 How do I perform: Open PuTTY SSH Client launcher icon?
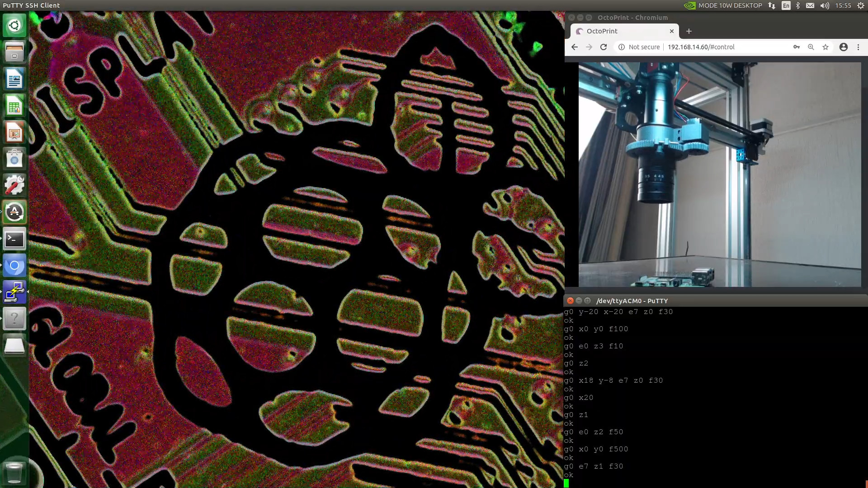coord(14,292)
